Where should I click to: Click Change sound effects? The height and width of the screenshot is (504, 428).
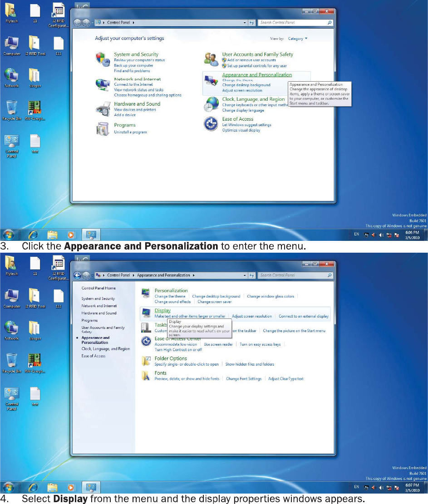coord(172,302)
